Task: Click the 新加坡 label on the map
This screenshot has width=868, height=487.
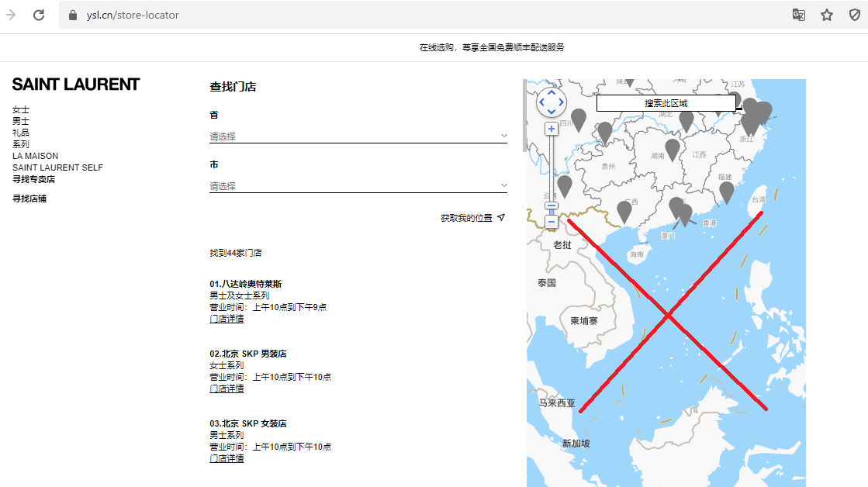Action: 576,444
